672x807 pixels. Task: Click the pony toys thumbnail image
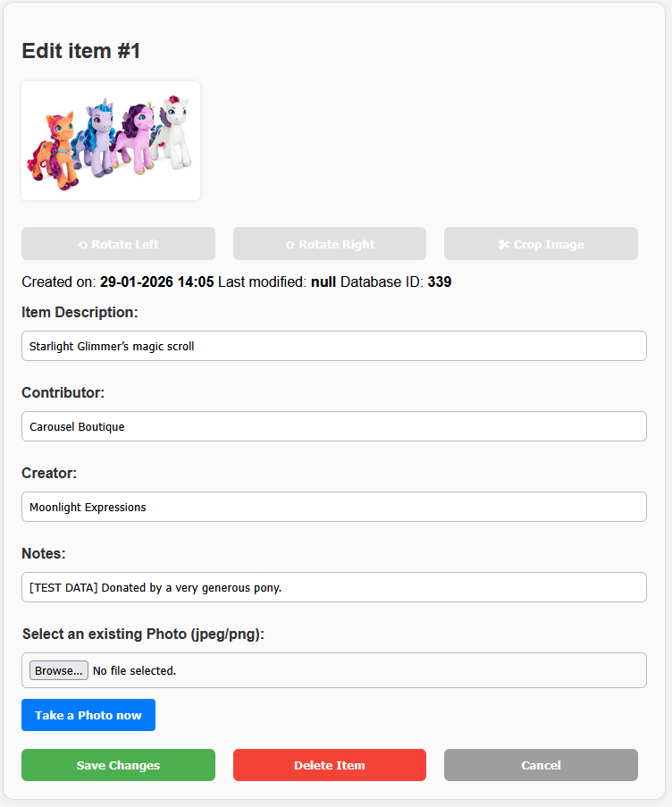pos(111,141)
